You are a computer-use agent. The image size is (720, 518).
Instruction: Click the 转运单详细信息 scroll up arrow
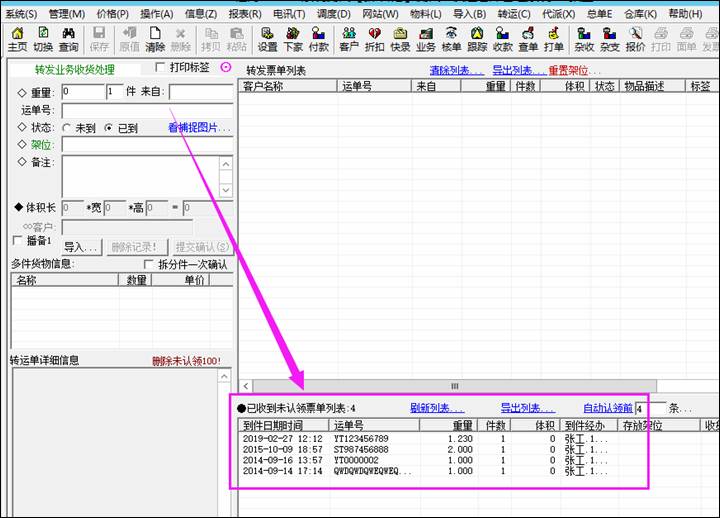pos(224,377)
